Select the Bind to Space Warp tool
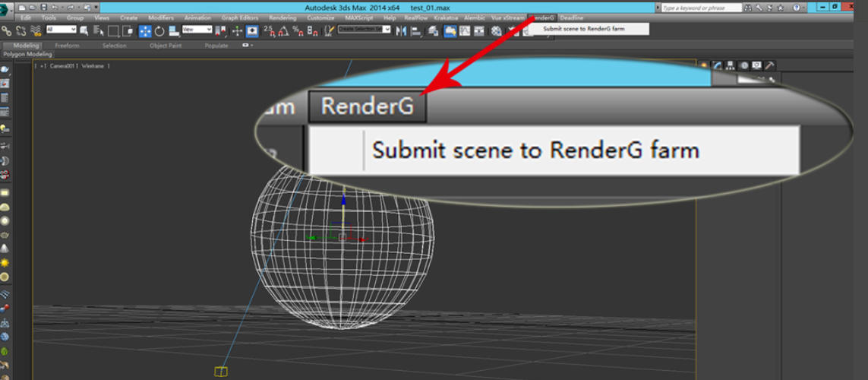 click(36, 30)
